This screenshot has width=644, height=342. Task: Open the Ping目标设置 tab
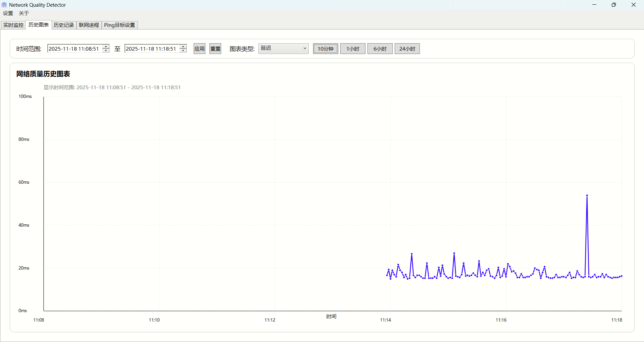point(119,25)
